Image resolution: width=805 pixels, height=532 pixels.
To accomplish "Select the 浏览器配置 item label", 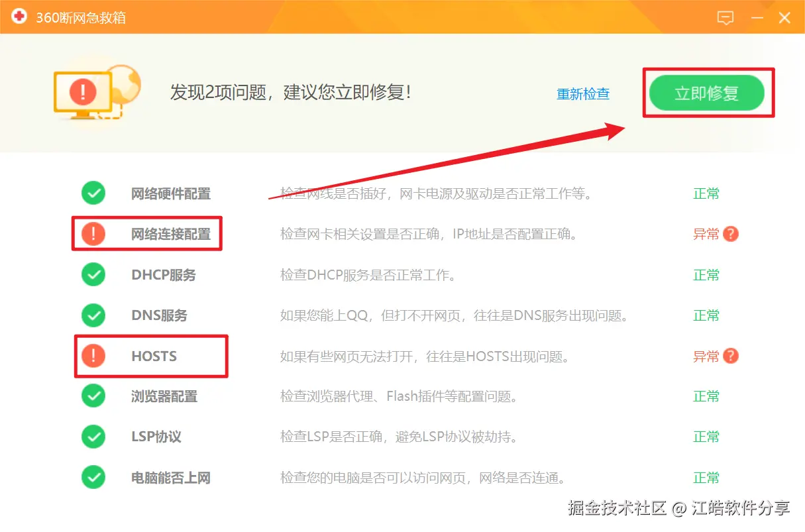I will [164, 397].
